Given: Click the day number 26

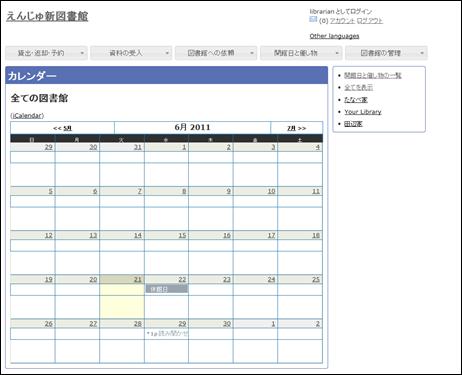Looking at the screenshot, I should pos(49,323).
